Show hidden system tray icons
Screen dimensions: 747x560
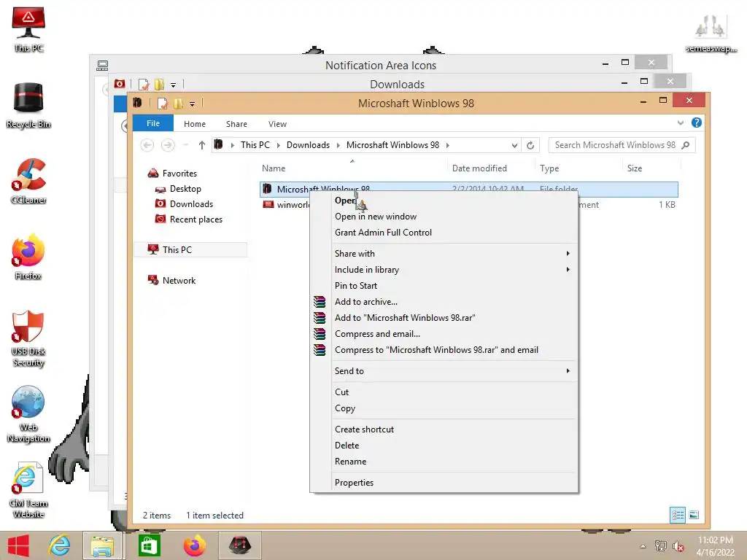click(643, 546)
